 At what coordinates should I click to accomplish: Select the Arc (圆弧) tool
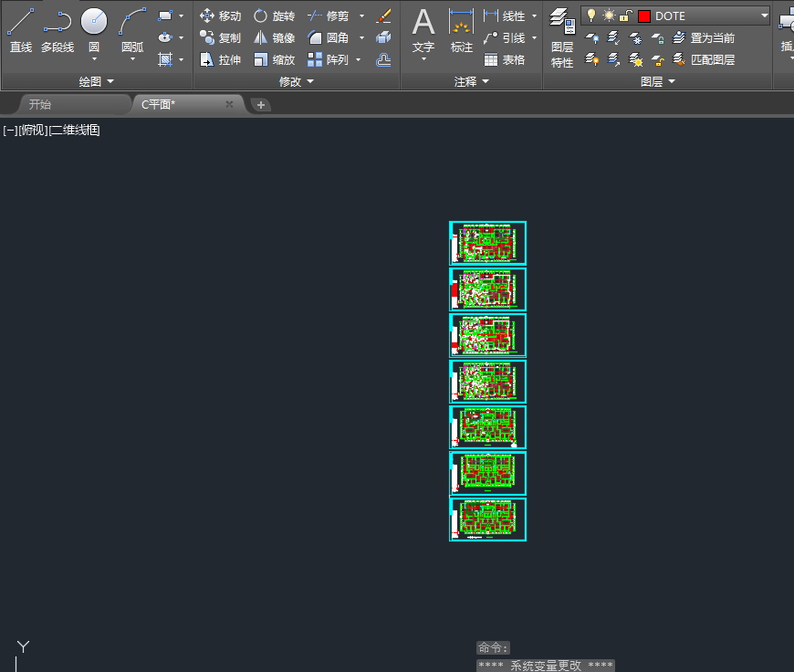point(132,28)
